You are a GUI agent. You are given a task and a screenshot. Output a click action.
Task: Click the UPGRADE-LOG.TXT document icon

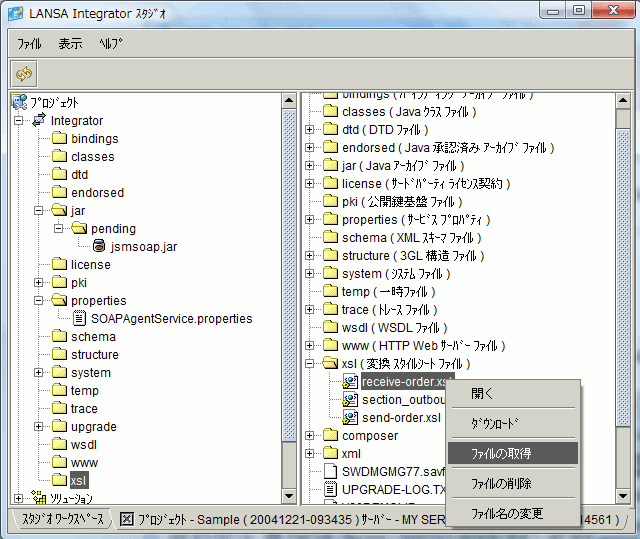tap(330, 489)
